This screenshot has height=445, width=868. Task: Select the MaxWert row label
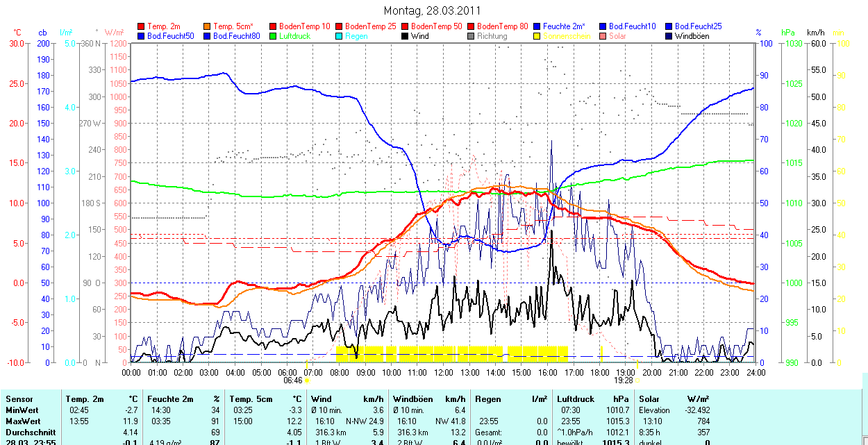(24, 421)
